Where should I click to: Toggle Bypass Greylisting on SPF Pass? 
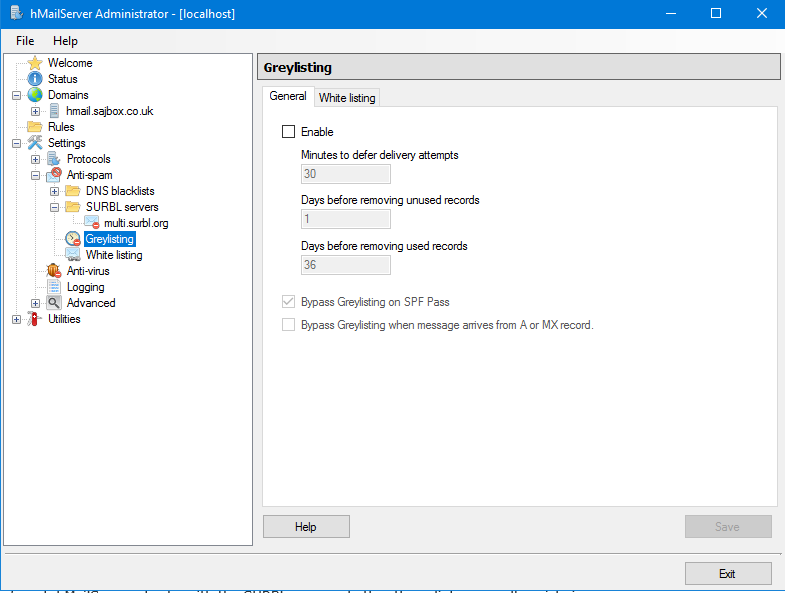coord(288,302)
